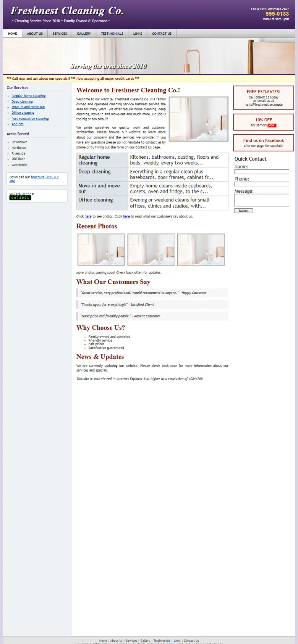This screenshot has width=298, height=644.
Task: Click 'Everything in a regular clean' description cell
Action: point(178,174)
